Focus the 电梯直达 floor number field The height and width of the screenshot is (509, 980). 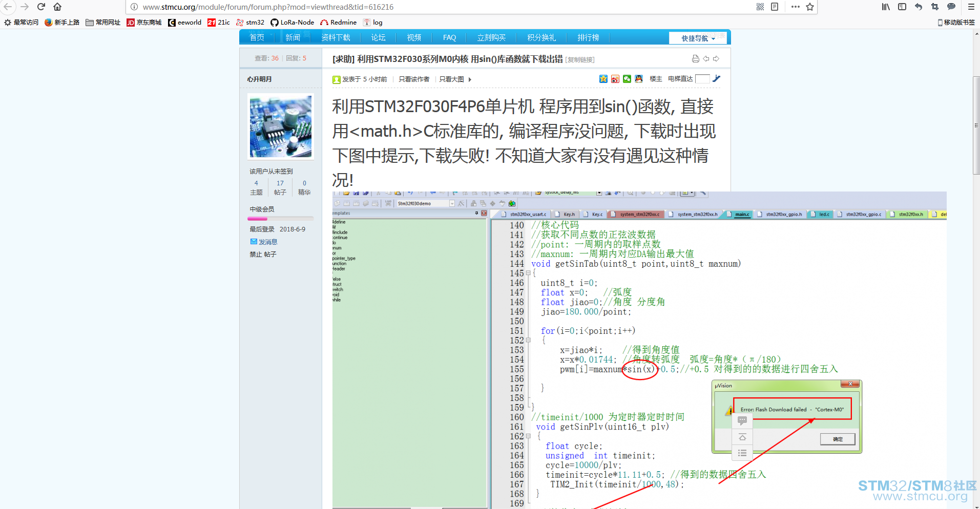(x=702, y=79)
